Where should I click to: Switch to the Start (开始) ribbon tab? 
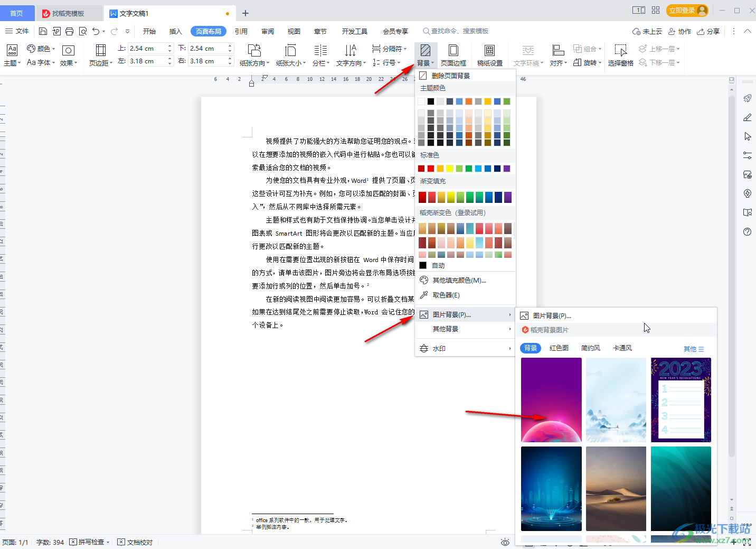coord(149,31)
